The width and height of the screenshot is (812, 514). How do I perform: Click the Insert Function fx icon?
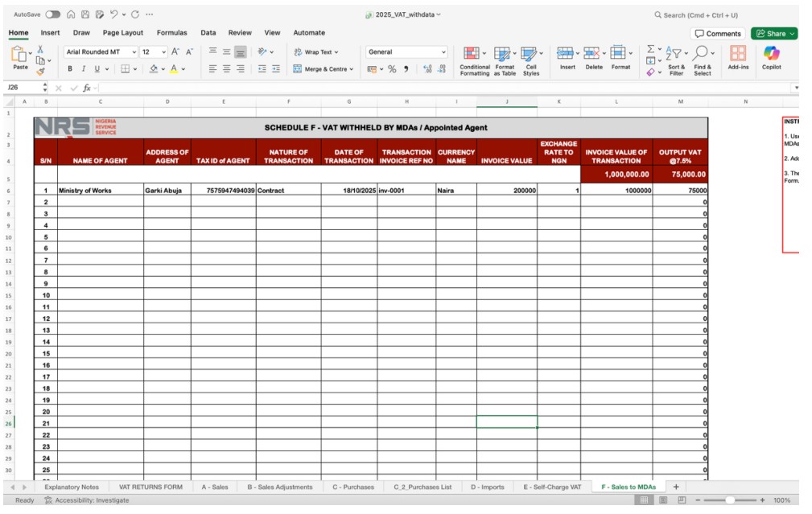(87, 88)
